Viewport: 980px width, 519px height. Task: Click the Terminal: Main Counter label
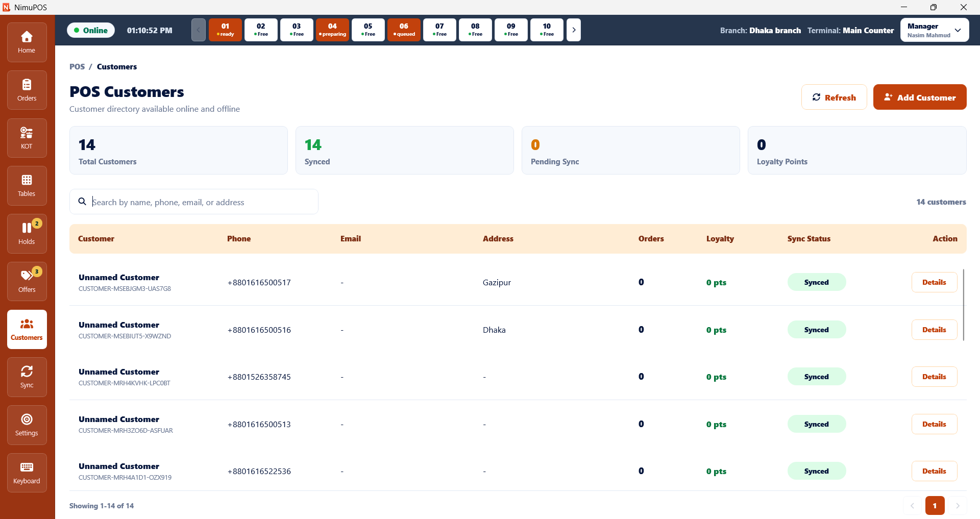(850, 31)
